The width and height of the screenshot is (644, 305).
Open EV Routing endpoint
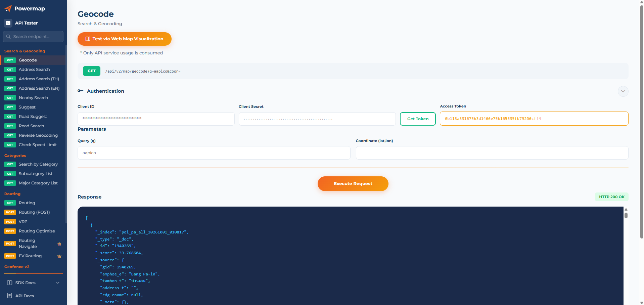pyautogui.click(x=33, y=256)
